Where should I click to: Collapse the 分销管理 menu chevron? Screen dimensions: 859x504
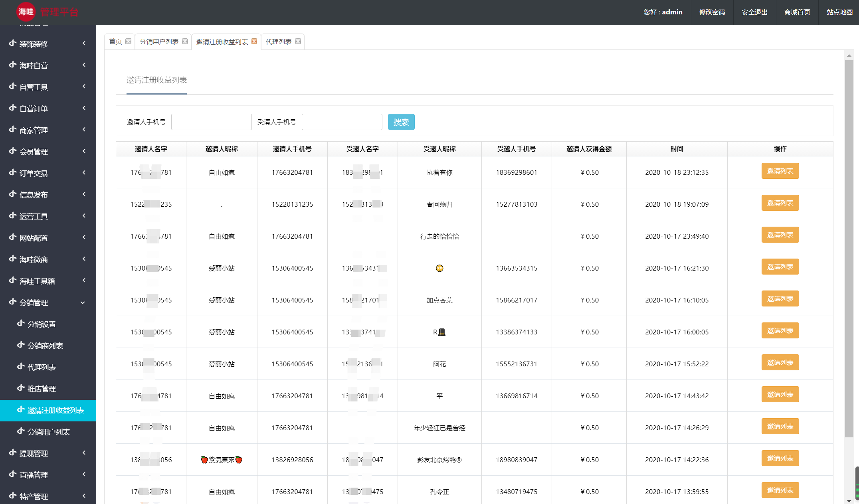tap(83, 302)
